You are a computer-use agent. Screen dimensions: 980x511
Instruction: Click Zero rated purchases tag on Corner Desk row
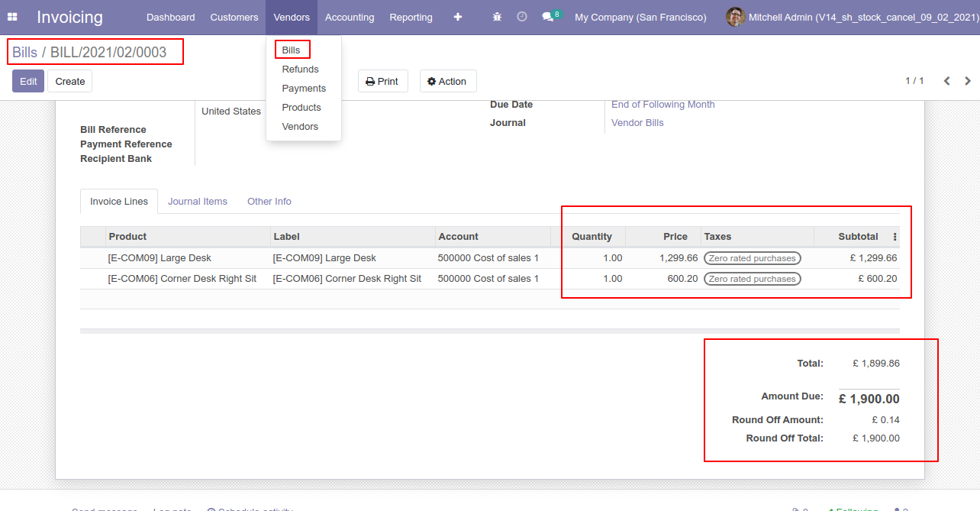click(x=752, y=279)
